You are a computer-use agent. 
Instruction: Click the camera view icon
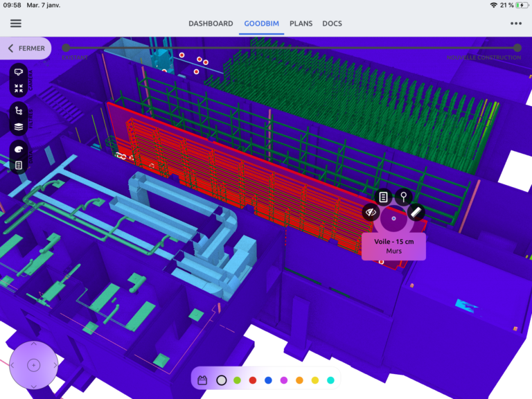[x=19, y=73]
